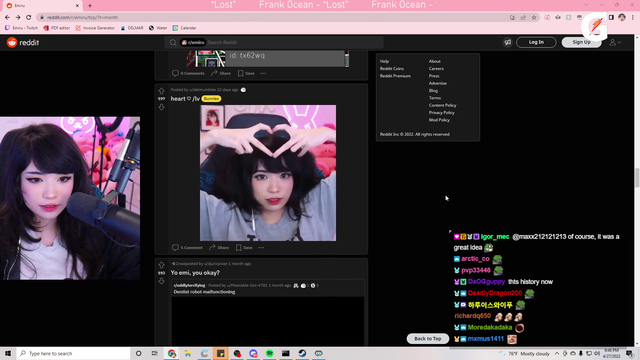Open the heart hands post image
This screenshot has height=360, width=640.
point(268,173)
